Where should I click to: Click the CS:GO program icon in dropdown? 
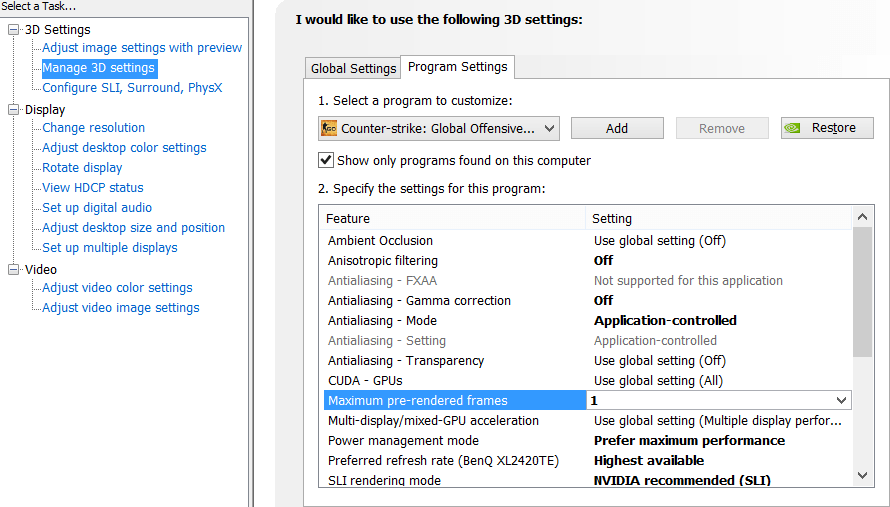329,128
